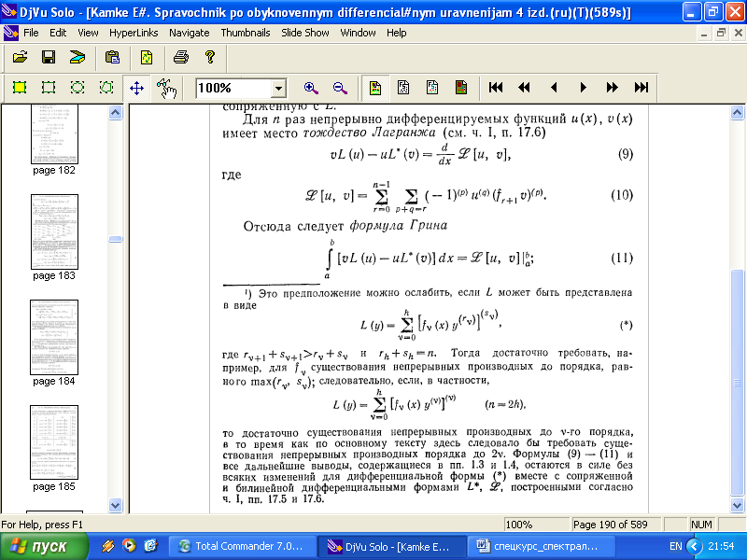Click the Scan document icon
This screenshot has height=560, width=747.
pyautogui.click(x=78, y=58)
